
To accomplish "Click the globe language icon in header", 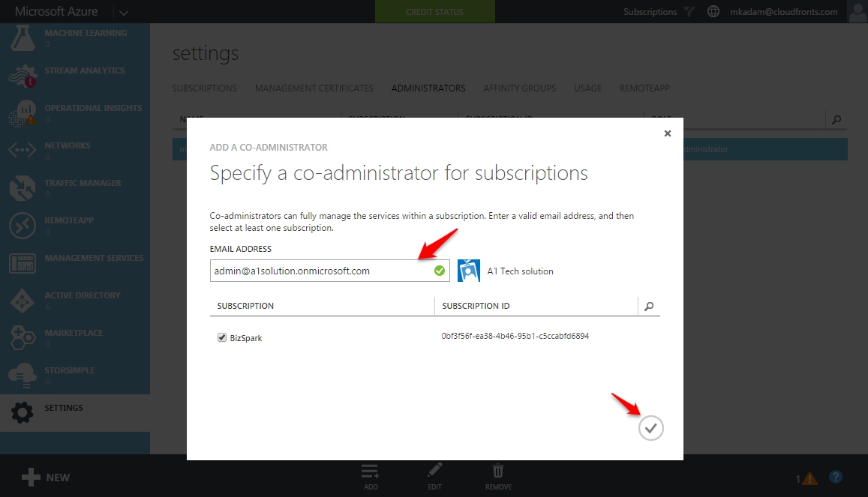I will [x=713, y=11].
